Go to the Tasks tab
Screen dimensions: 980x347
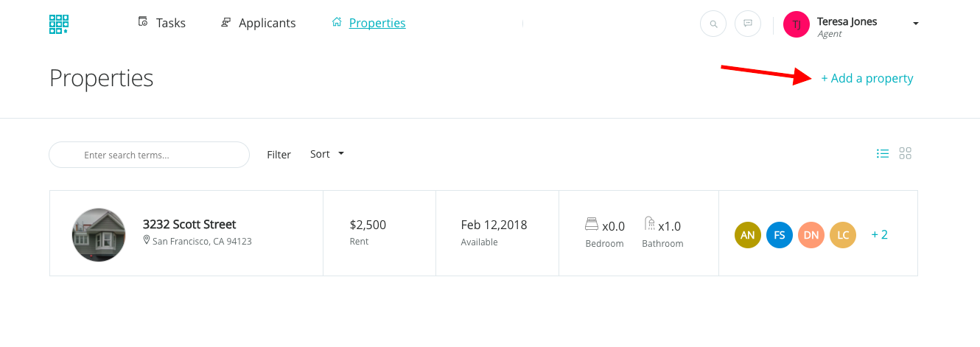tap(162, 23)
